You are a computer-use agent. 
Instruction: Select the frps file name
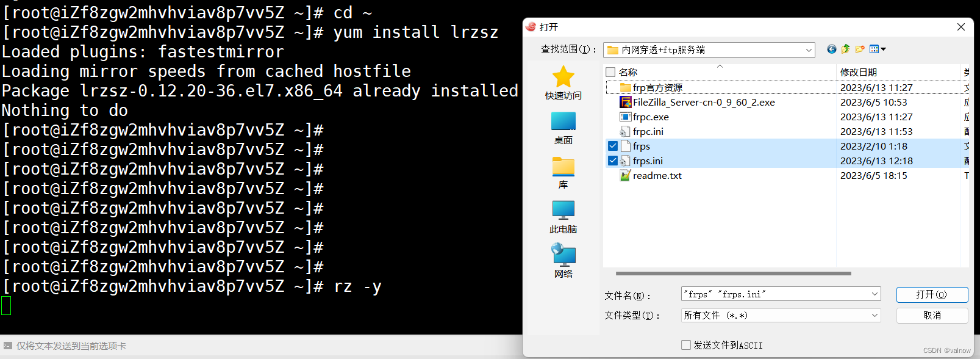click(642, 146)
